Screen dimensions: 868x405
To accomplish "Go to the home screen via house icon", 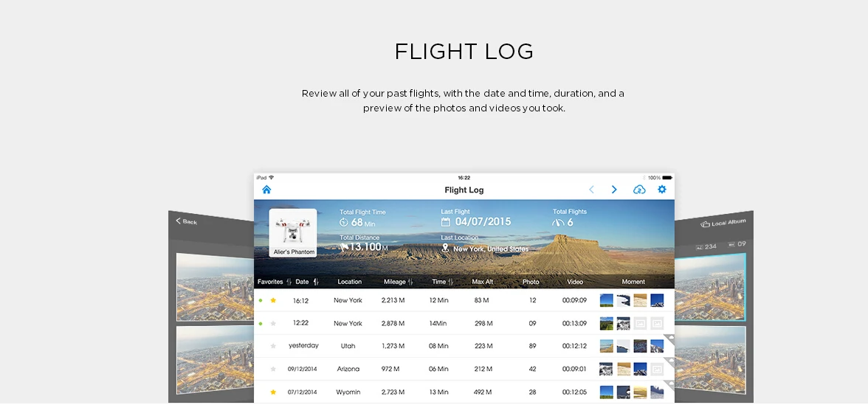I will coord(267,190).
